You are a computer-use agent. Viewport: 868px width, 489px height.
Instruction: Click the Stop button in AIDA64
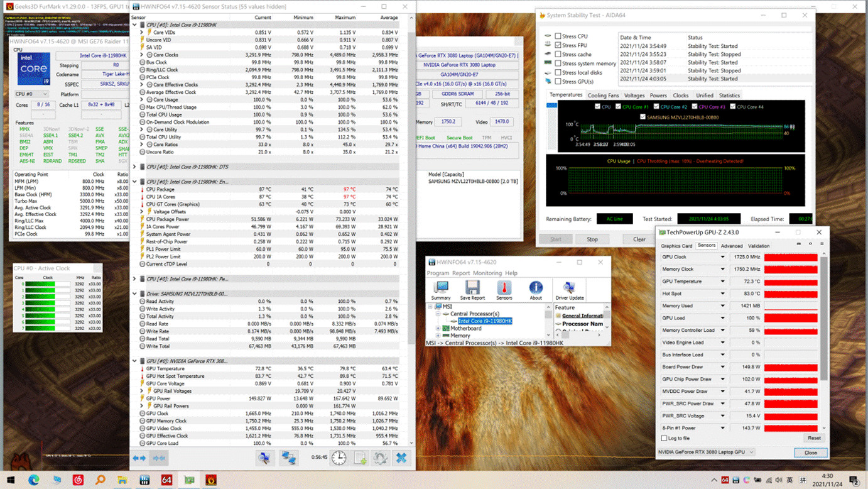pos(592,239)
